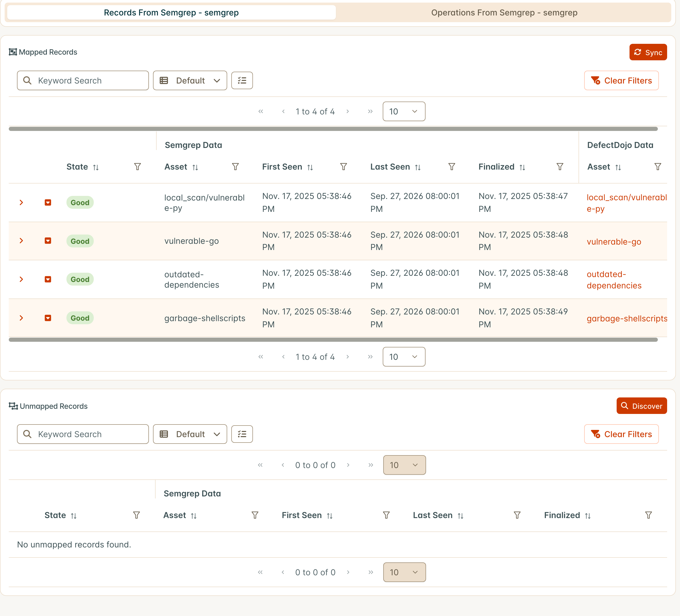
Task: Sort Mapped Records by First Seen
Action: 310,168
